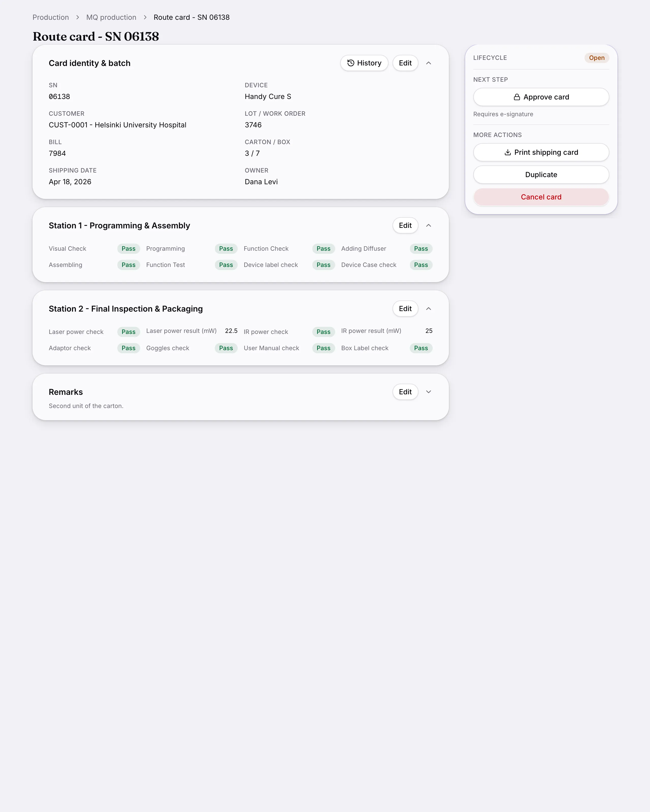Edit the Remarks section
This screenshot has height=812, width=650.
(405, 392)
